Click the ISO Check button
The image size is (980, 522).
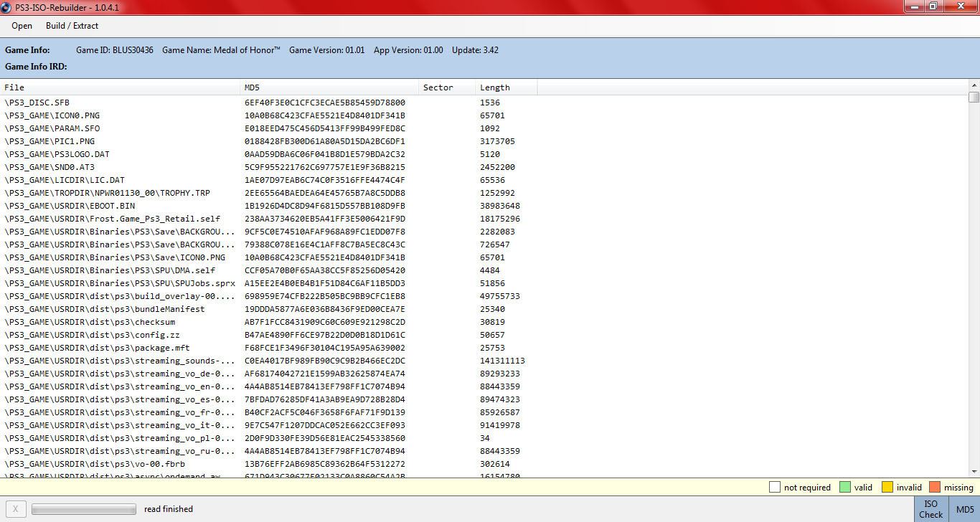930,509
